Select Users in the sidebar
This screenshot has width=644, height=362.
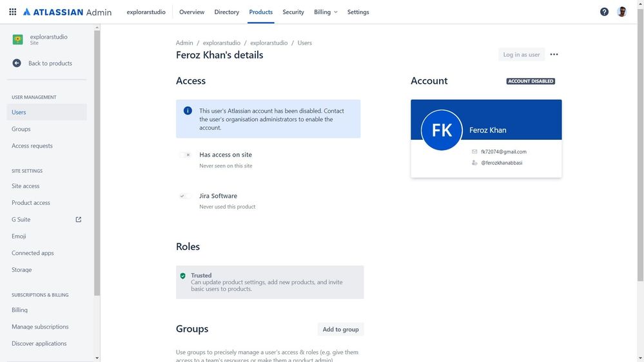(47, 112)
